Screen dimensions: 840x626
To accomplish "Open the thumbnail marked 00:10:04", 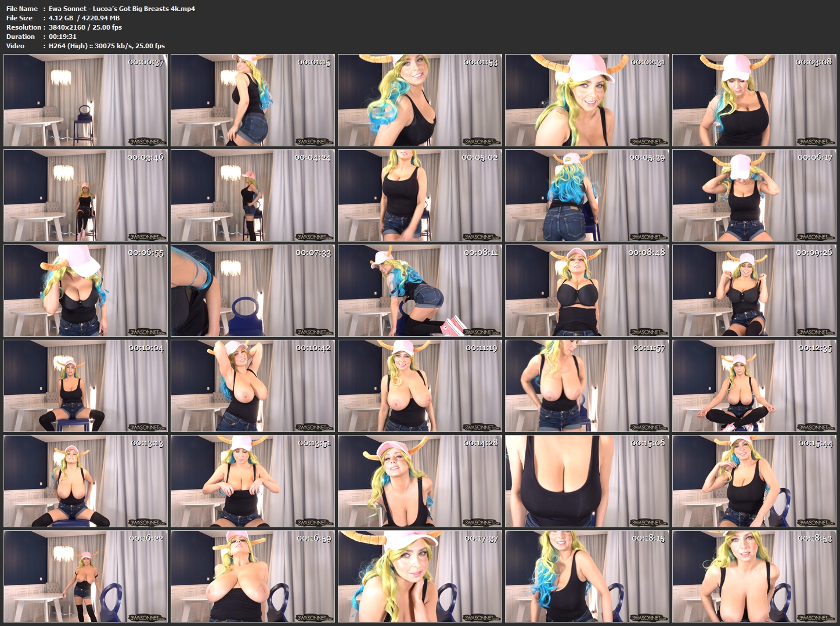I will [85, 386].
